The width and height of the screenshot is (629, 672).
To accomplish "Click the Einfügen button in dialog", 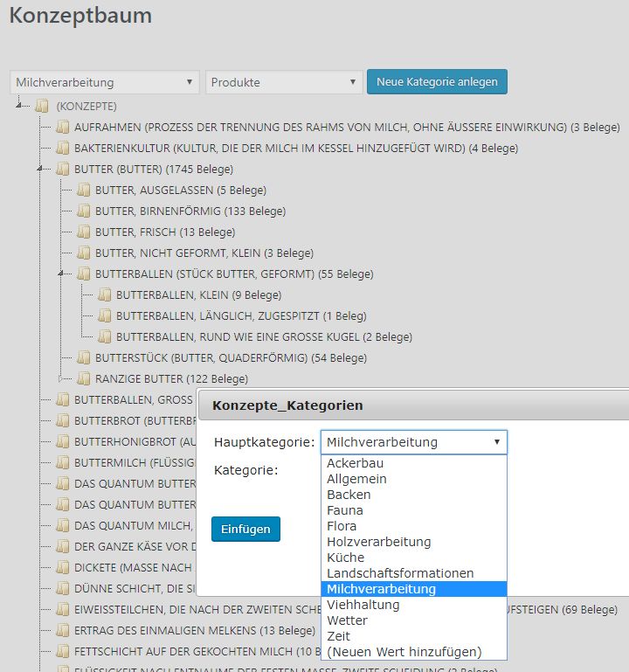I will coord(245,529).
